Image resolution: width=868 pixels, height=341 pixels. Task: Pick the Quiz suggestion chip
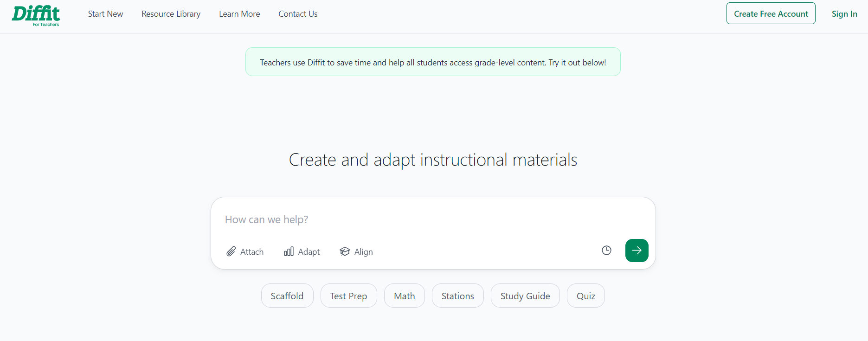(586, 296)
